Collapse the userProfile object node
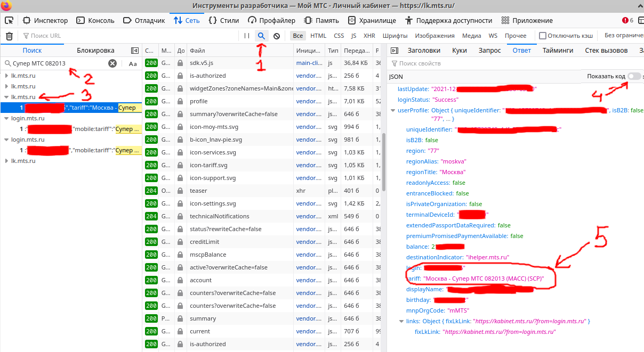This screenshot has height=352, width=644. pyautogui.click(x=393, y=110)
